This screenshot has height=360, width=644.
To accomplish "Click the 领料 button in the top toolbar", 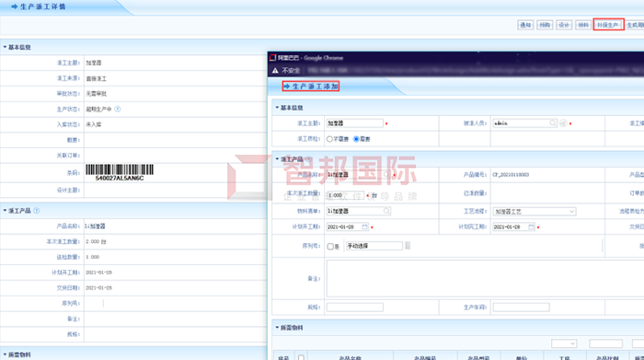I will coord(583,25).
